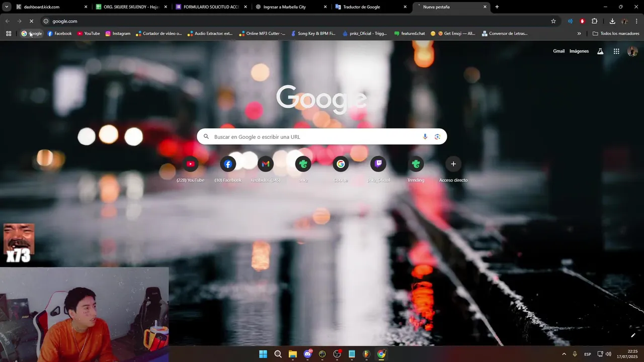Close the Traductor de Google tab

(405, 7)
